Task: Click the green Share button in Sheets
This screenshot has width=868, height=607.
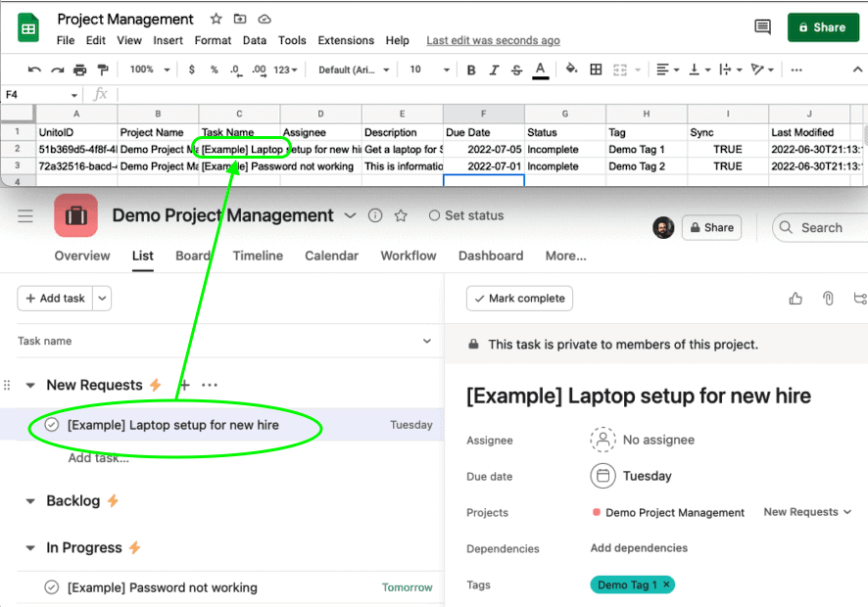Action: 823,27
